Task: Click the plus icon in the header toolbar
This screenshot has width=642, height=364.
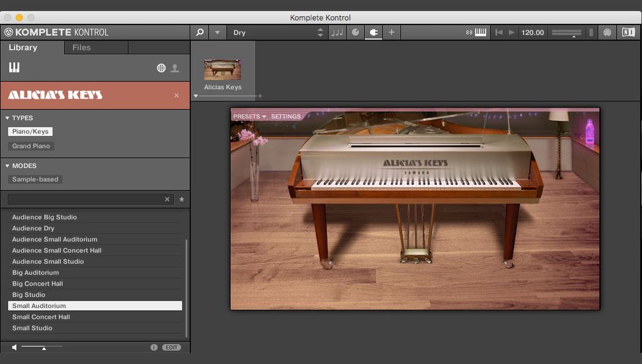Action: click(x=391, y=33)
